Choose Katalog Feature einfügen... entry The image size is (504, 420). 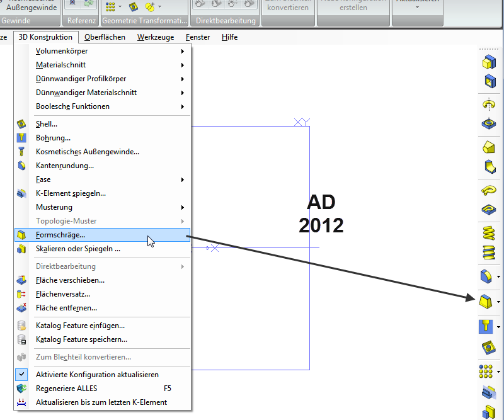click(x=103, y=326)
